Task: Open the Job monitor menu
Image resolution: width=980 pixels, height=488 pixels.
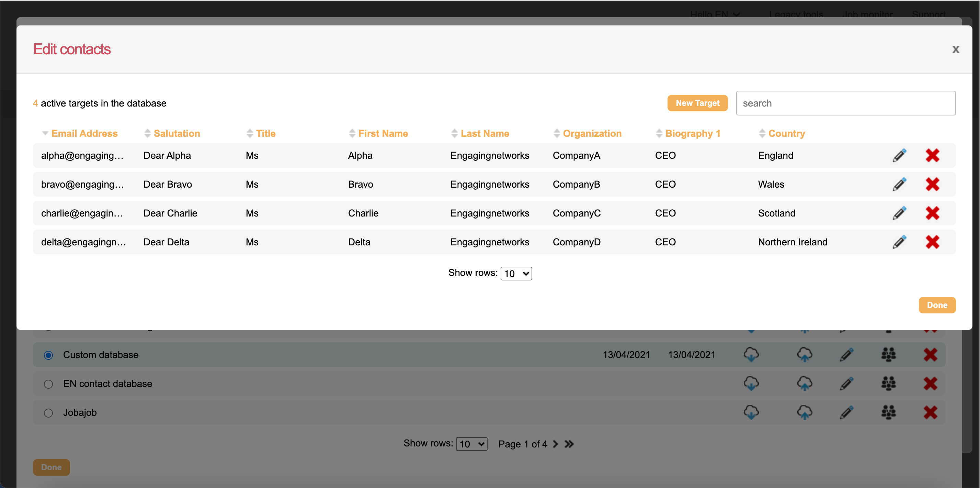Action: (x=868, y=14)
